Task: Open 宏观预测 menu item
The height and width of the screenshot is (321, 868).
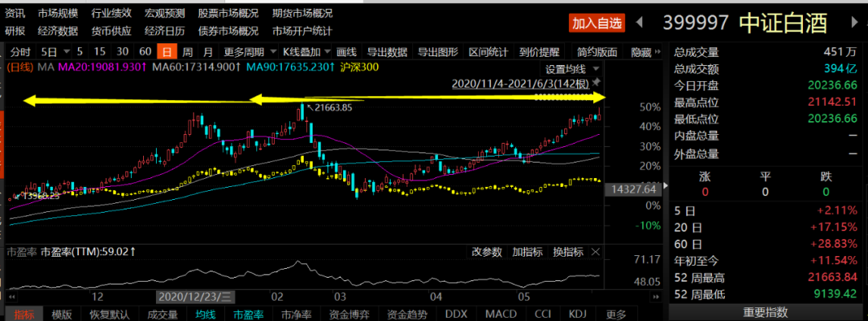Action: pos(165,13)
